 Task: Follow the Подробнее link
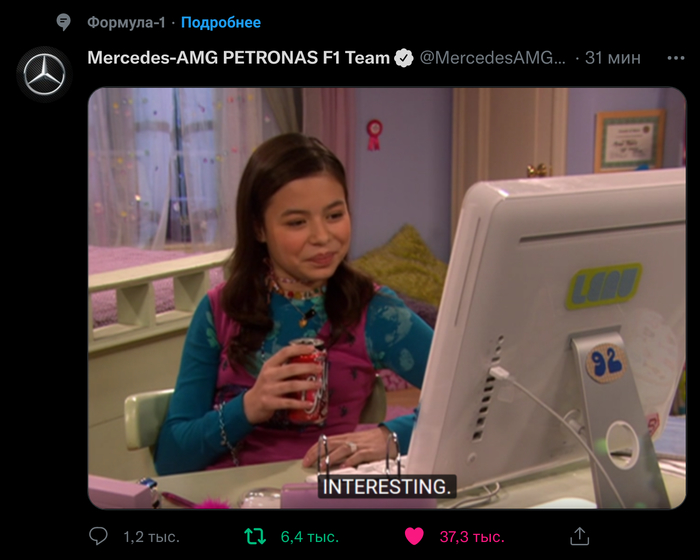221,22
